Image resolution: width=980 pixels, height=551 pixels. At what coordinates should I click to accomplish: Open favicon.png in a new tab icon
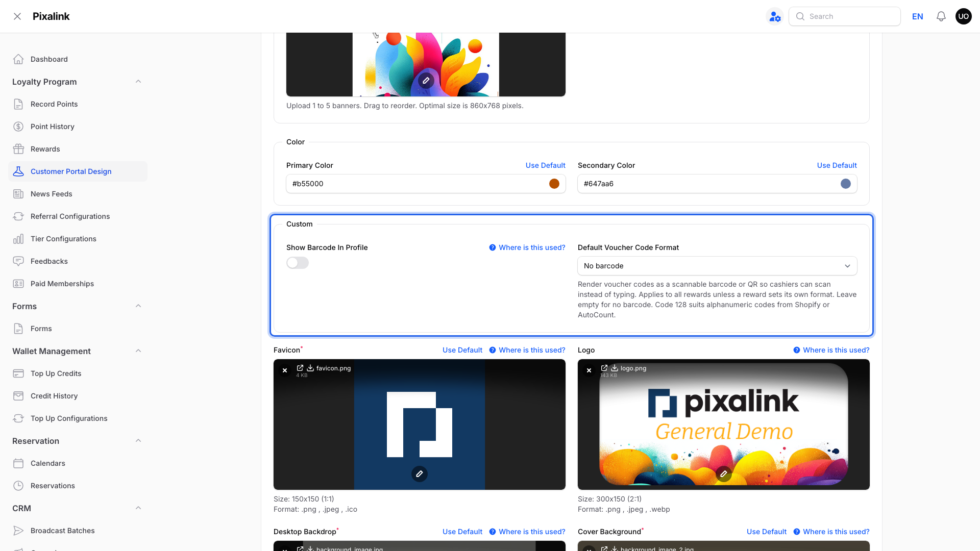click(300, 368)
